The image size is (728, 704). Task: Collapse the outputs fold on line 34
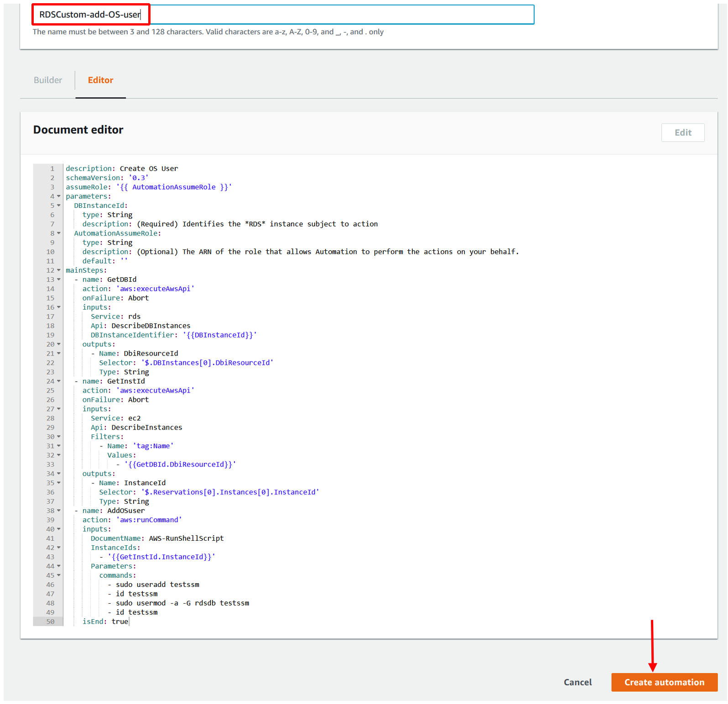[59, 474]
